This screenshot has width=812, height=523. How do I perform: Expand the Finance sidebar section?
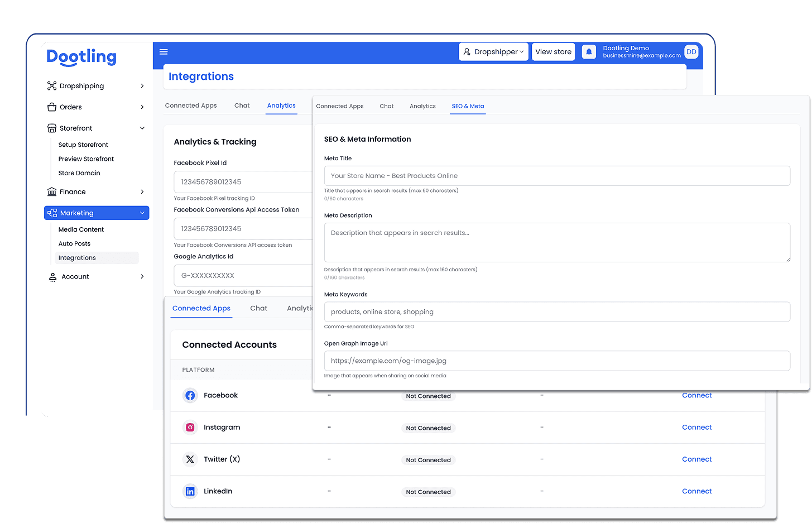[x=96, y=192]
